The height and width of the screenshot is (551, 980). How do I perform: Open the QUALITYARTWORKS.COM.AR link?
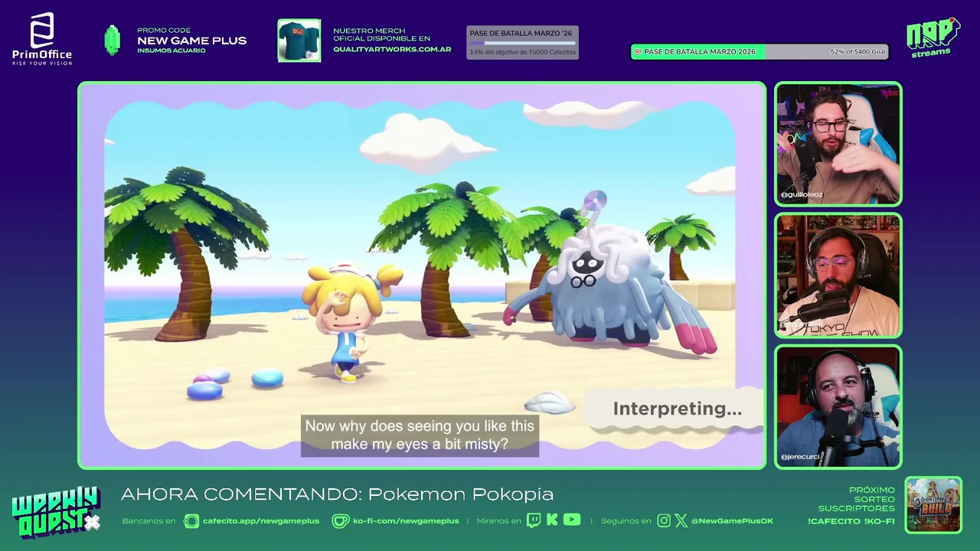pos(392,50)
